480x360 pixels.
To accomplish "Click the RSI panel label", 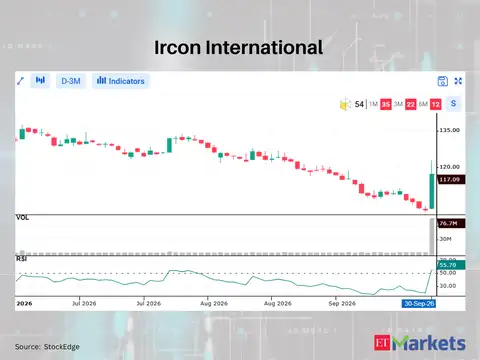I will pos(21,259).
